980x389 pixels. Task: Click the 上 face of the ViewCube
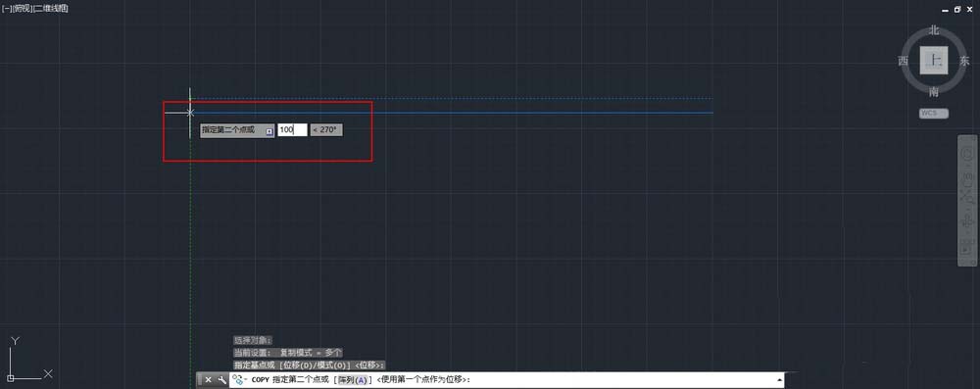[x=934, y=61]
